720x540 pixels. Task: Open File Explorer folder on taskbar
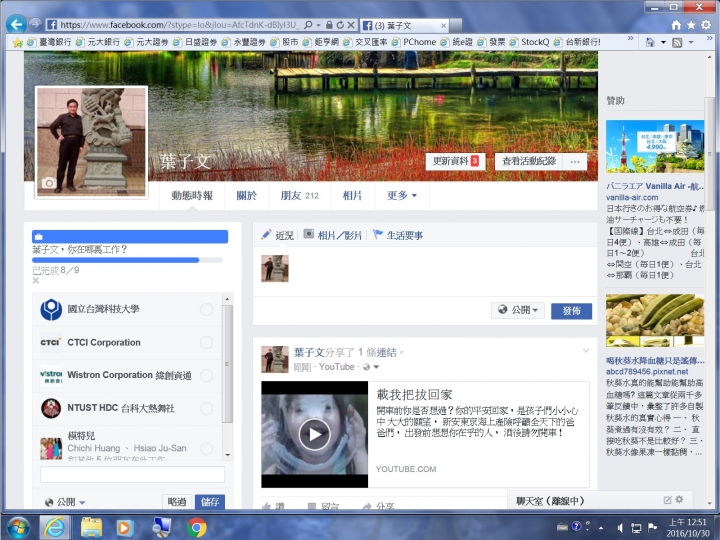coord(91,528)
